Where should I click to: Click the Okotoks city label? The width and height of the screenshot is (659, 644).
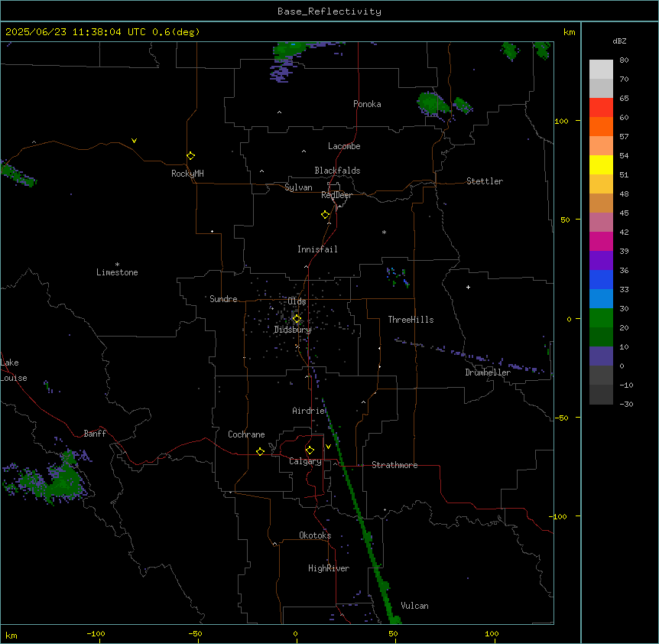(315, 535)
